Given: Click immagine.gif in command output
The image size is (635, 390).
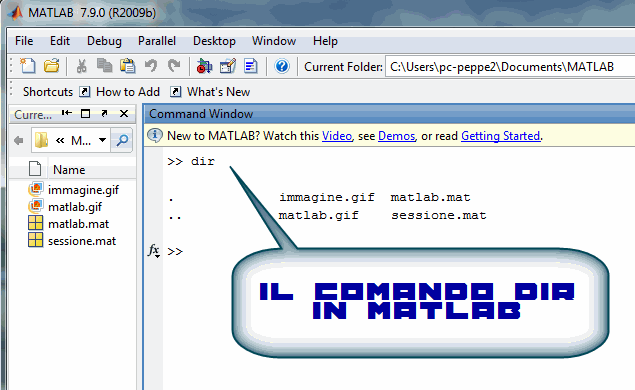Looking at the screenshot, I should (327, 197).
